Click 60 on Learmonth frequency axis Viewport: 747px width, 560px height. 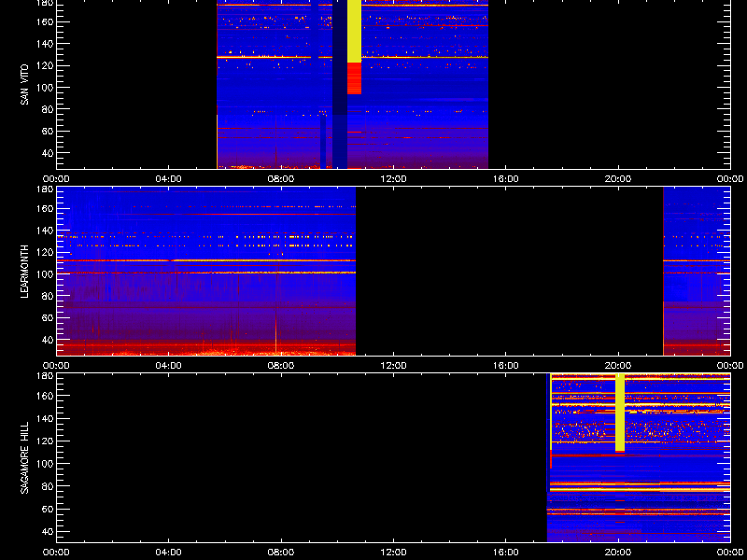(x=49, y=317)
